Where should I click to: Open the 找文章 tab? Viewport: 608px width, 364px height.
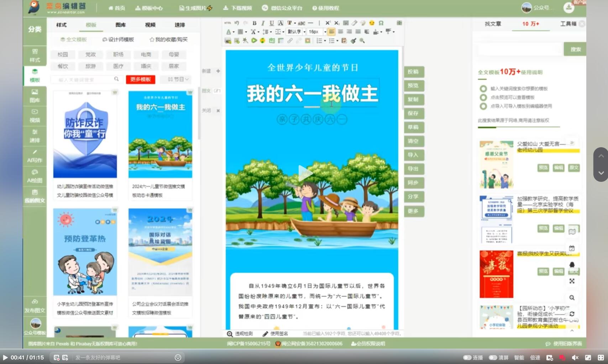(x=493, y=24)
